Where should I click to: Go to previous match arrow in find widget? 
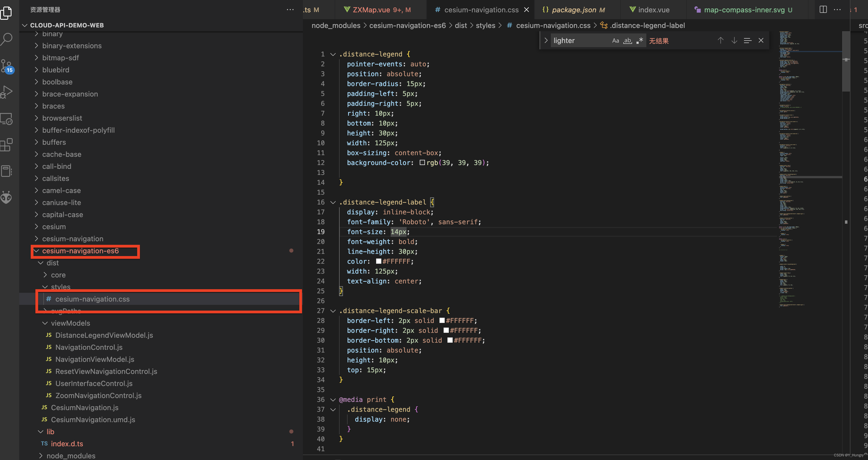coord(720,40)
